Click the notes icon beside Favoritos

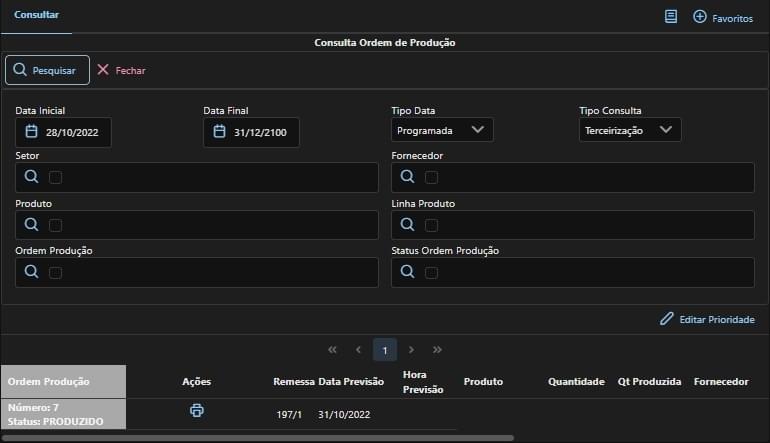pos(671,17)
